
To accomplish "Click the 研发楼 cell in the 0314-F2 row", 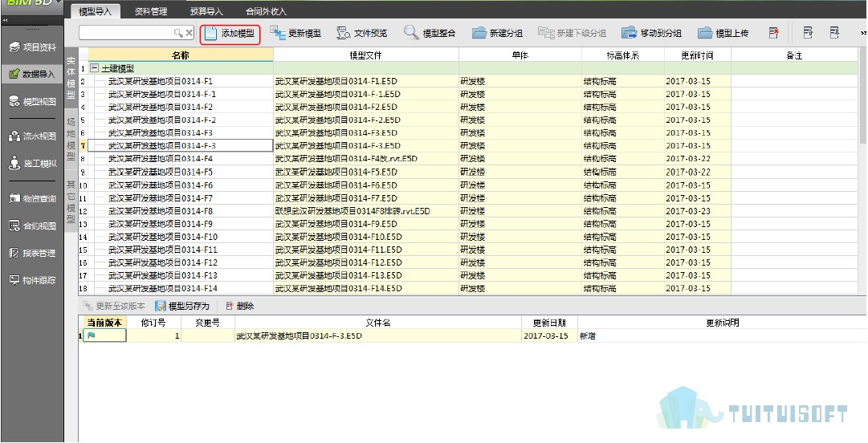I will [520, 107].
